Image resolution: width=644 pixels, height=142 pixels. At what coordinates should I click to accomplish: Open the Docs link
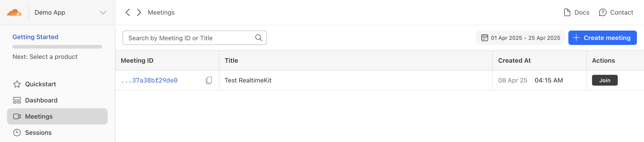(x=577, y=13)
